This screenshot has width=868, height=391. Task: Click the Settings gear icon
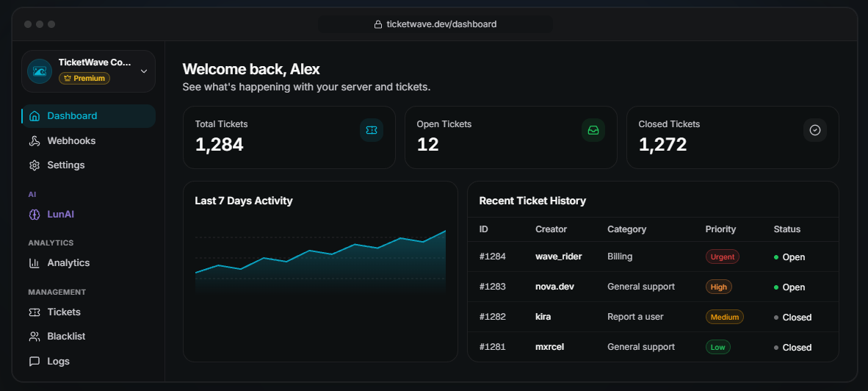coord(35,165)
